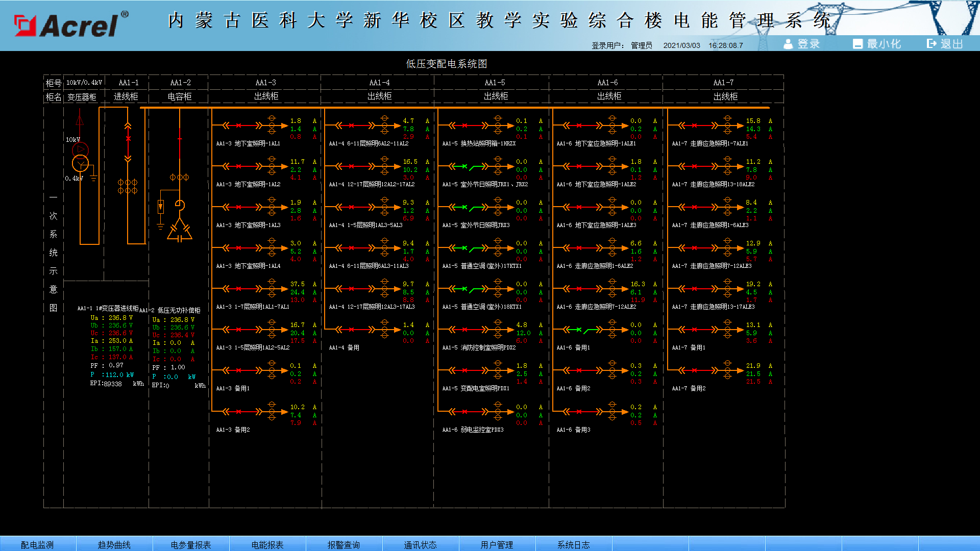Click current transformer on 地下室照明-1AL1 feeder
The width and height of the screenshot is (980, 551).
[272, 125]
